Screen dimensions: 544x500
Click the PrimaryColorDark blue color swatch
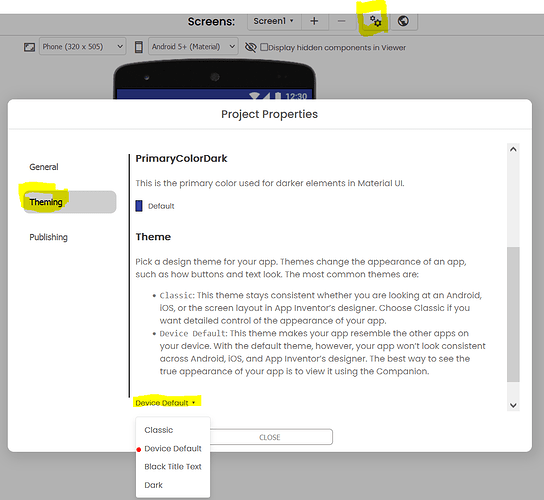(x=139, y=206)
